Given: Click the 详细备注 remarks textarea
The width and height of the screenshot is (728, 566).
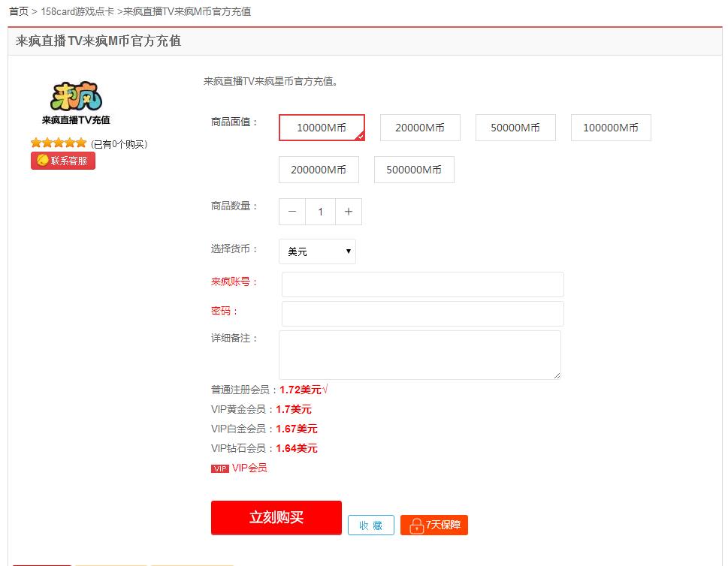Looking at the screenshot, I should [420, 355].
